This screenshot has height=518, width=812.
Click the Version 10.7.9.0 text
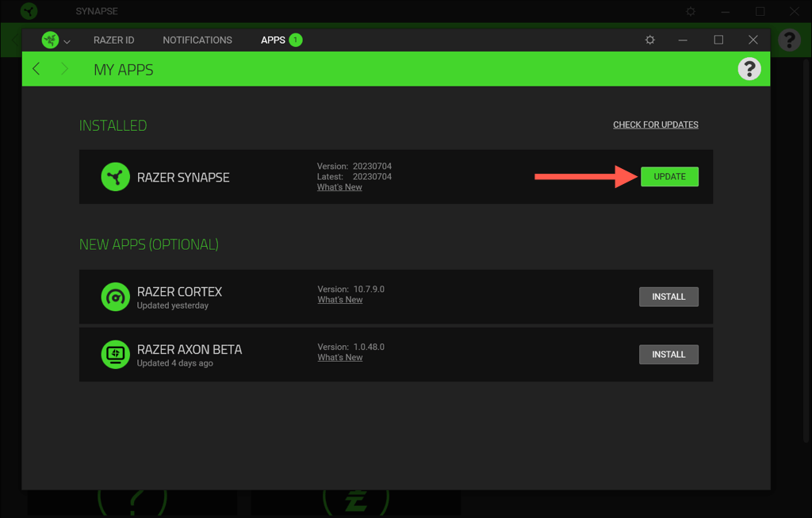[x=351, y=289]
